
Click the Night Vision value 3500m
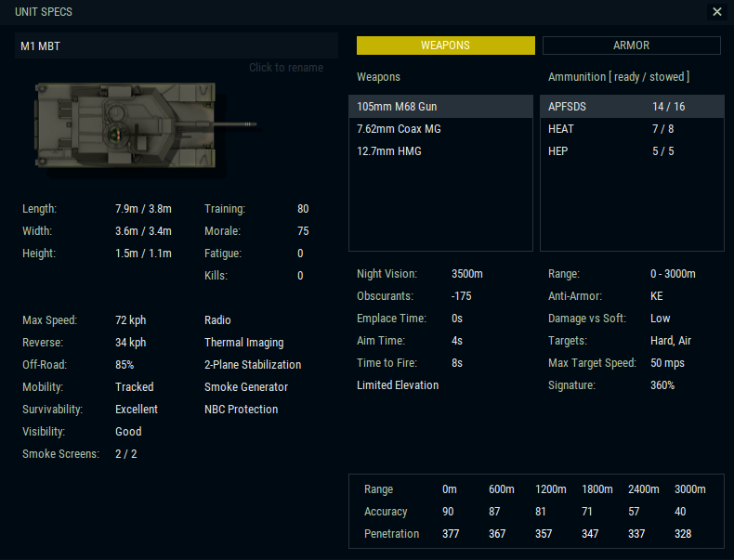pos(467,274)
